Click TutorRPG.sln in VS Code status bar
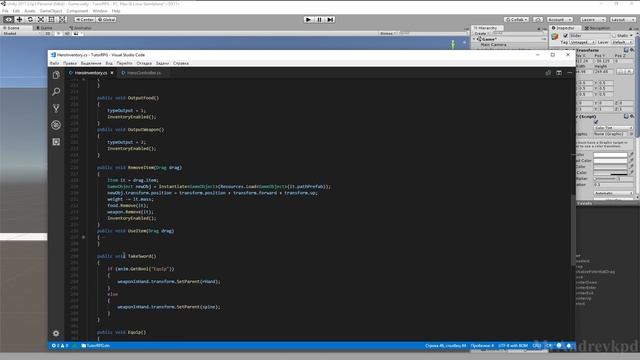This screenshot has height=360, width=640. pos(96,346)
